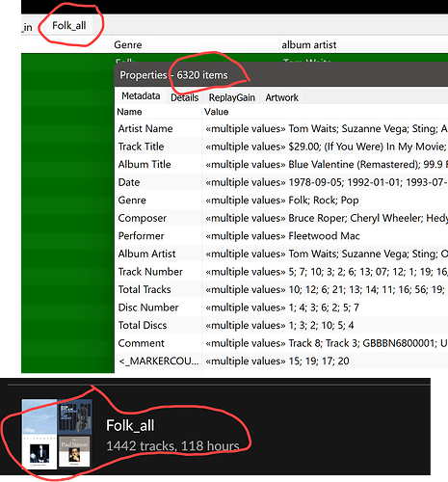The width and height of the screenshot is (448, 482).
Task: Select the <_MARKERCOU... field row
Action: click(x=281, y=361)
